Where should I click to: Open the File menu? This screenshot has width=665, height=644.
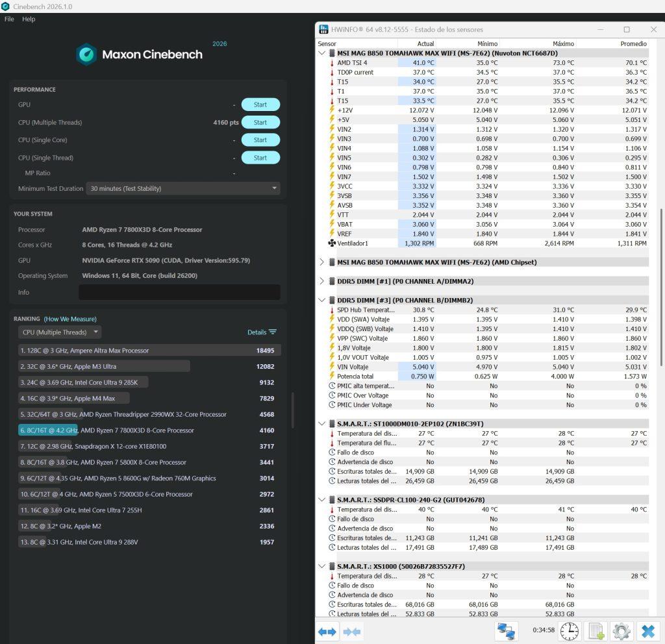pyautogui.click(x=9, y=19)
